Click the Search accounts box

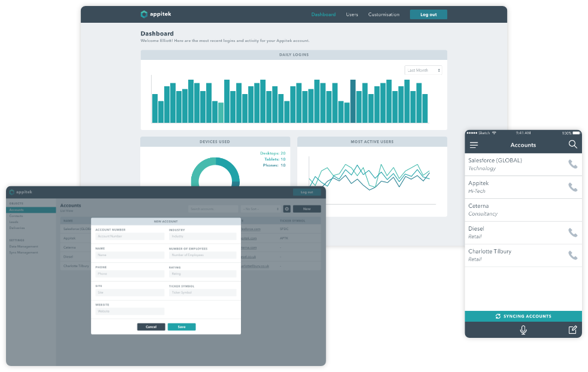[x=213, y=209]
